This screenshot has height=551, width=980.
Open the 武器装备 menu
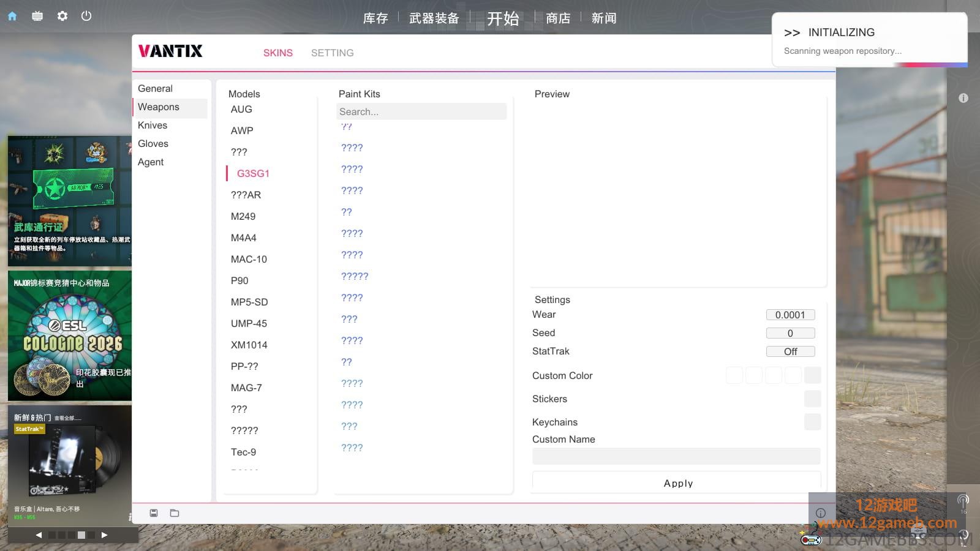click(x=434, y=18)
